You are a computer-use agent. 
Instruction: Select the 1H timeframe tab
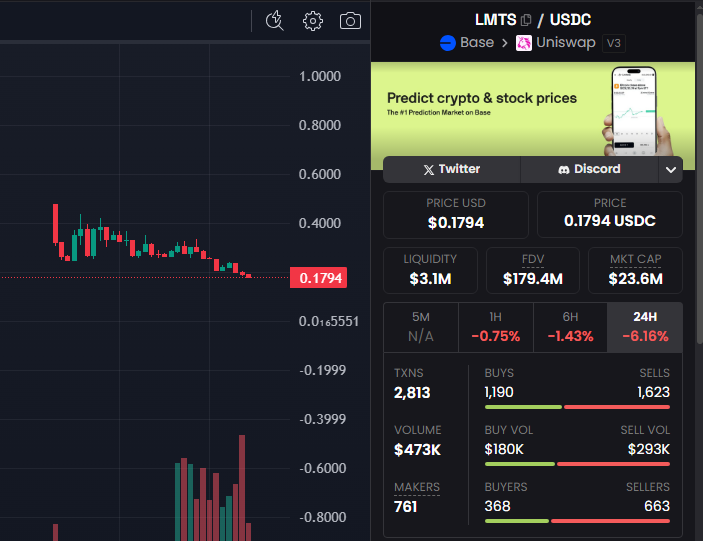(496, 327)
